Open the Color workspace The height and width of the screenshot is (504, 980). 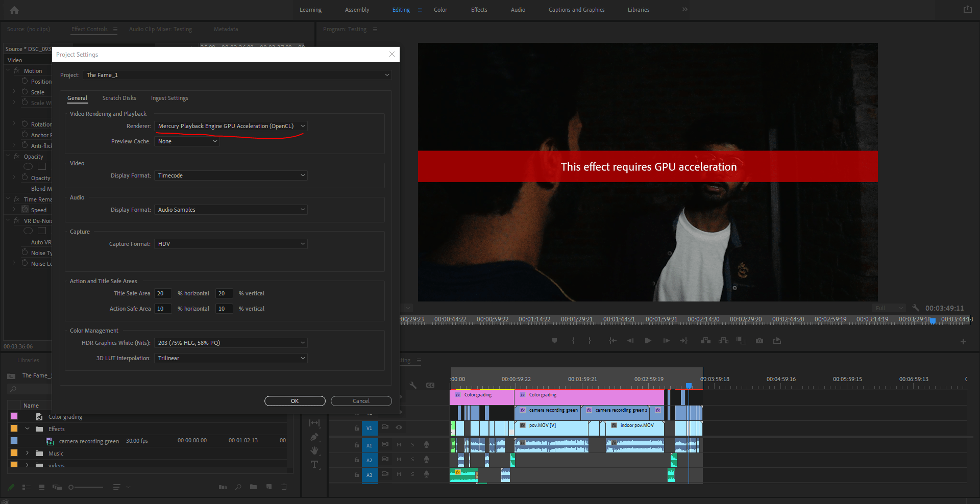(x=440, y=10)
